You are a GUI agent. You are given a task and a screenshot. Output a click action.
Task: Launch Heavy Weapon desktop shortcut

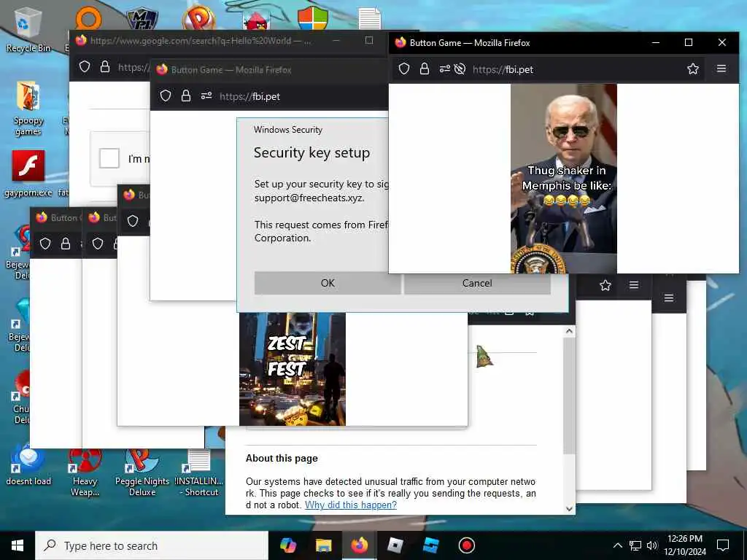pyautogui.click(x=85, y=472)
